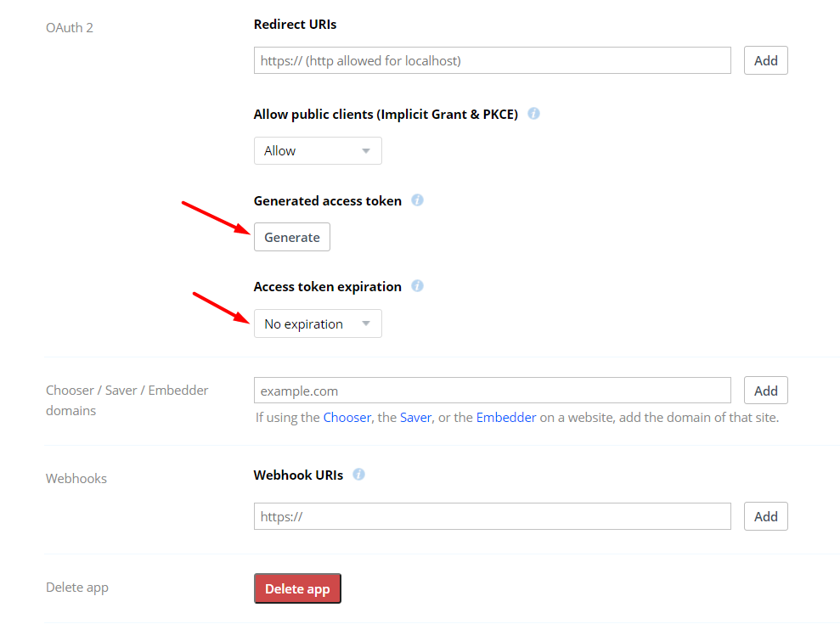Visit the Embedder link
This screenshot has height=630, width=840.
505,418
